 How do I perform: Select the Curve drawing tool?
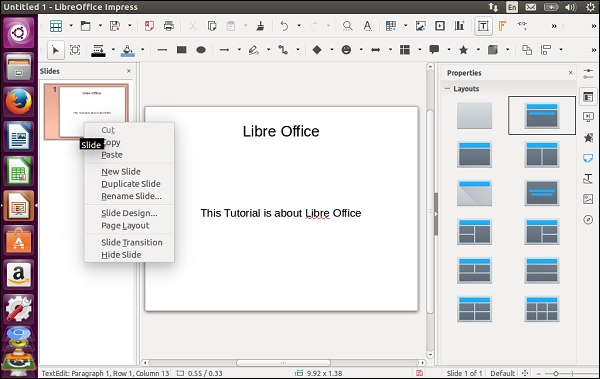tap(253, 50)
